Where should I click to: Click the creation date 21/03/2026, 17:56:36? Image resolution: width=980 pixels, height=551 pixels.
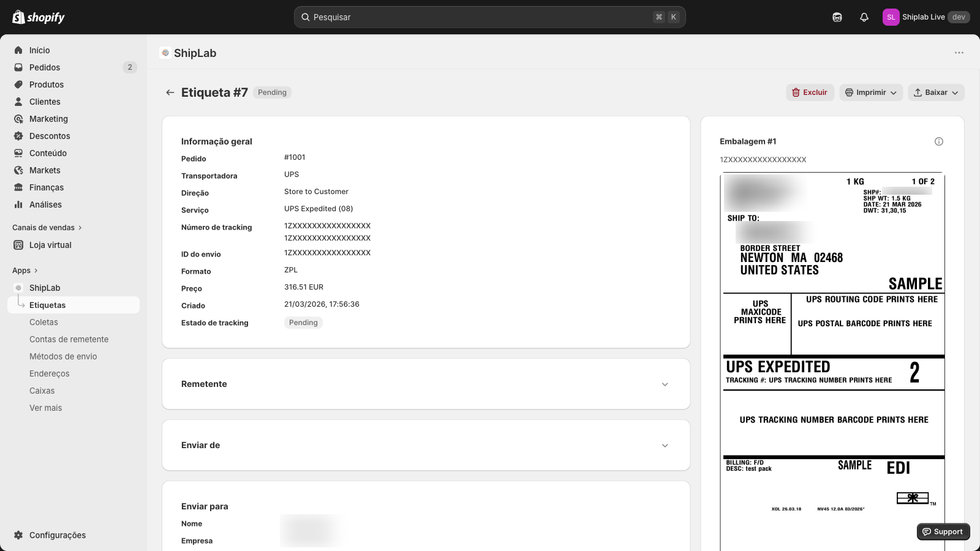coord(322,304)
